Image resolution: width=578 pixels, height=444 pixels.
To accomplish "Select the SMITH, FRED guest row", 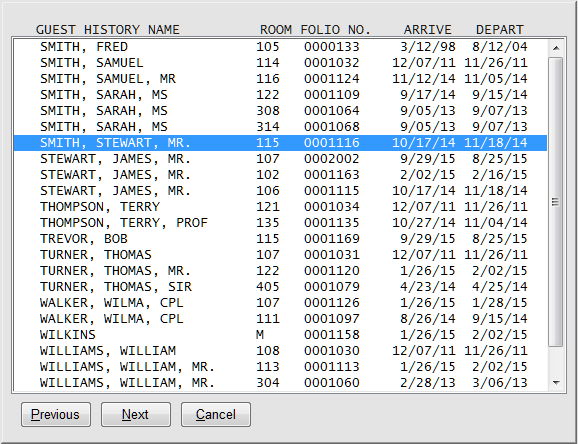I will pos(281,47).
